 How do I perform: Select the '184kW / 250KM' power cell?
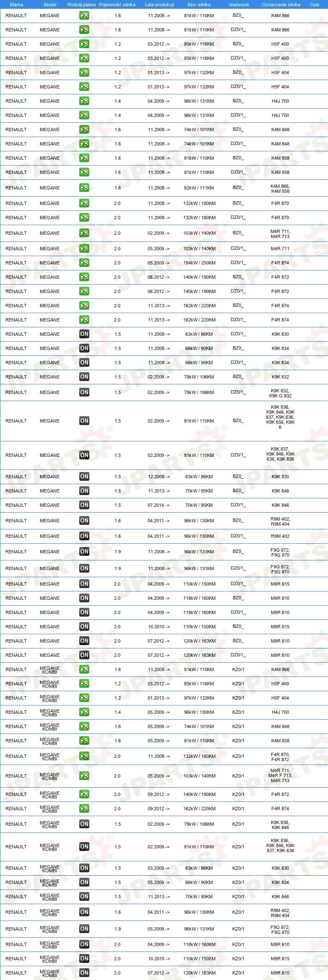coord(199,263)
